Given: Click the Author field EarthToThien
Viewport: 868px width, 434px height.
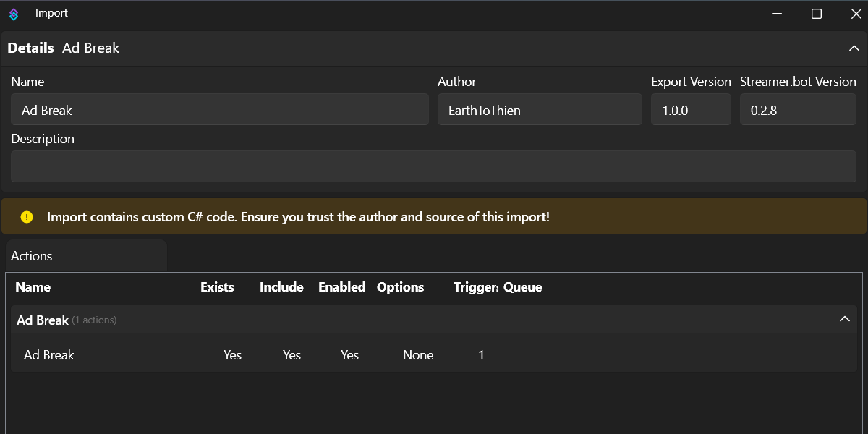Looking at the screenshot, I should coord(539,110).
